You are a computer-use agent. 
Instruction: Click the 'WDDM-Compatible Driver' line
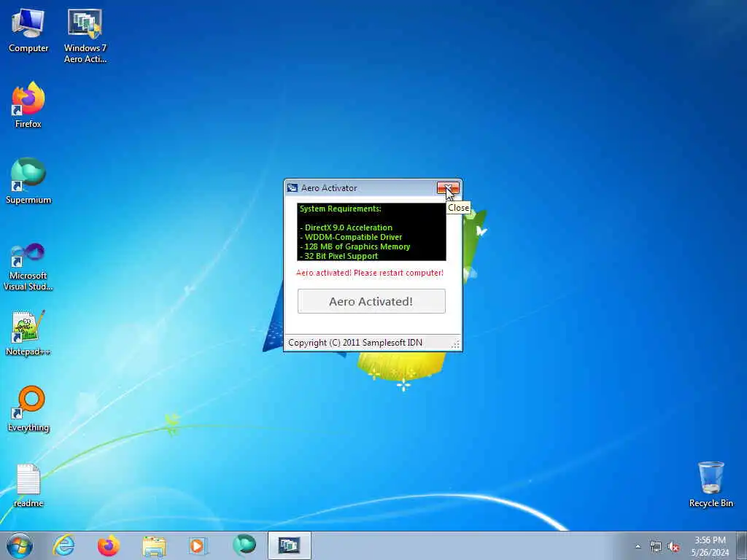click(x=351, y=237)
